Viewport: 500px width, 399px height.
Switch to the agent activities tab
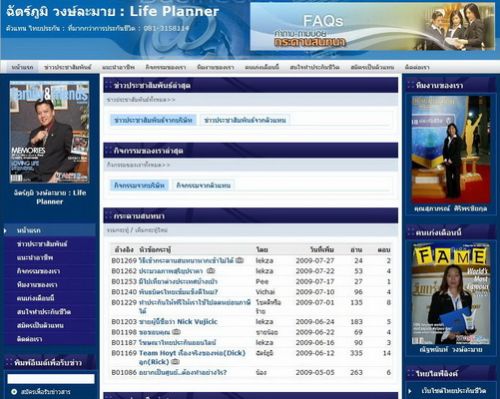tap(203, 185)
